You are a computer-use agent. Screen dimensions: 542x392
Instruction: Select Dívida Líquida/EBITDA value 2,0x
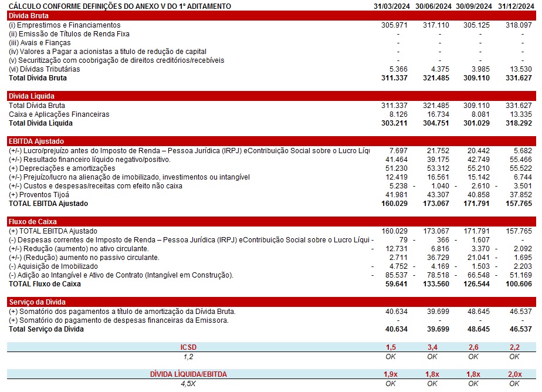click(x=514, y=374)
